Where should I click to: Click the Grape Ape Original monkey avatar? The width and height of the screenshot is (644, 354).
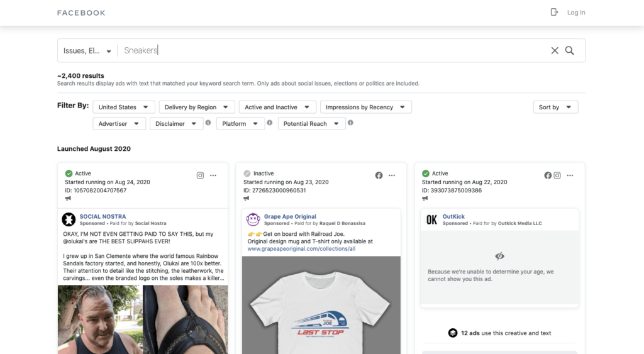pos(253,219)
